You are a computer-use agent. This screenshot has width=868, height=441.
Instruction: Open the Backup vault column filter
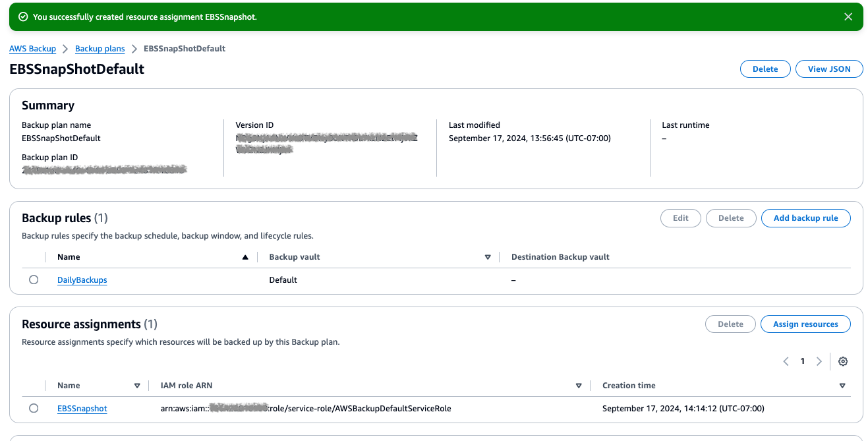[x=488, y=256]
